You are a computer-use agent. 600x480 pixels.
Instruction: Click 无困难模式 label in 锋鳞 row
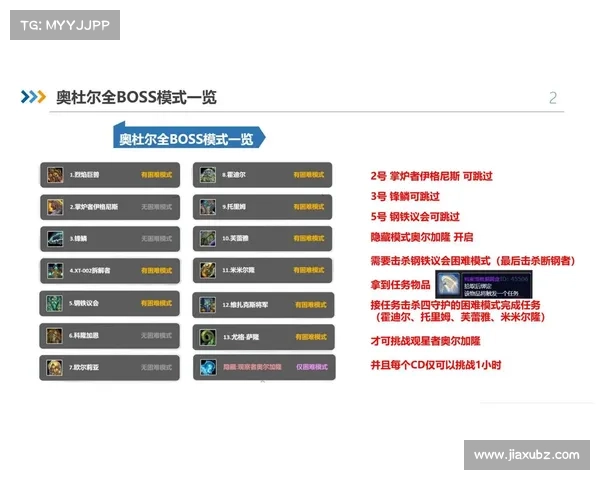point(157,239)
